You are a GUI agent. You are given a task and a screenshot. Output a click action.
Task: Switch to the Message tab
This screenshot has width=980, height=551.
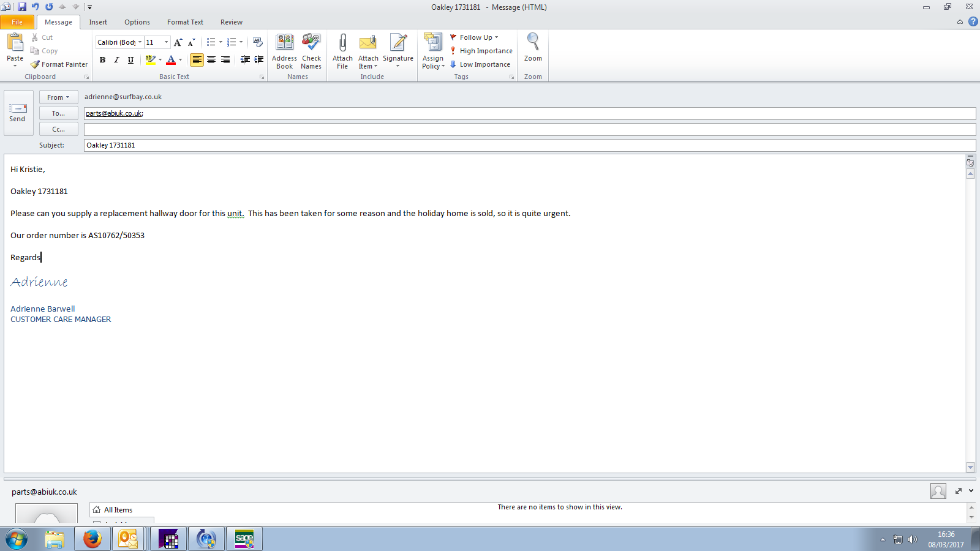click(58, 22)
